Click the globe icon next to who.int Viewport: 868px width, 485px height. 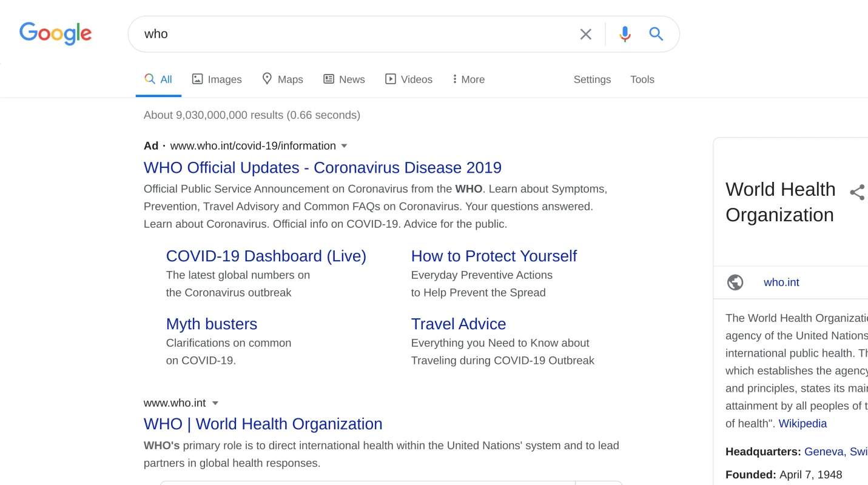pos(735,282)
